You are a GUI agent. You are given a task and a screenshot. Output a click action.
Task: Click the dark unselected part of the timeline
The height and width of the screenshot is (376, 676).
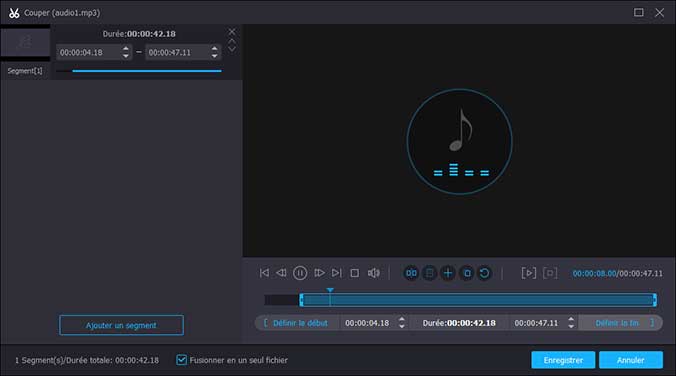[282, 300]
